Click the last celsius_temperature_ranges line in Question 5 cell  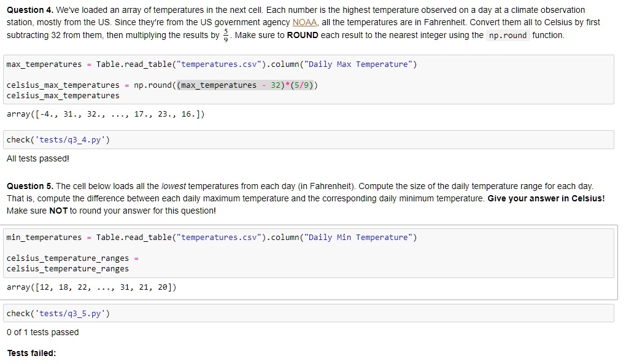click(68, 269)
